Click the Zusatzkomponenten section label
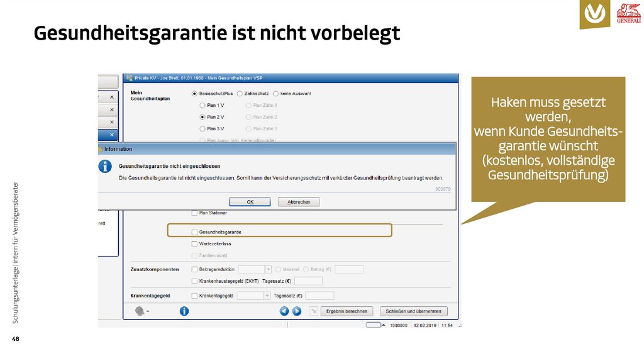This screenshot has width=644, height=361. tap(155, 269)
